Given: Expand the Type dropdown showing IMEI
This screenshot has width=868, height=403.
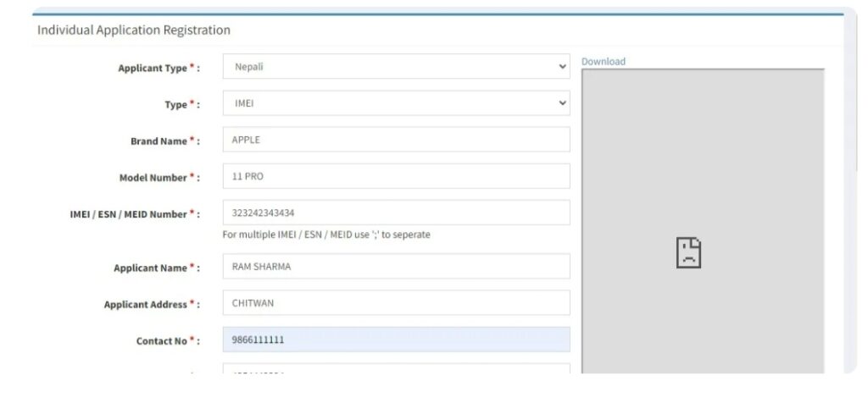Looking at the screenshot, I should [x=396, y=103].
